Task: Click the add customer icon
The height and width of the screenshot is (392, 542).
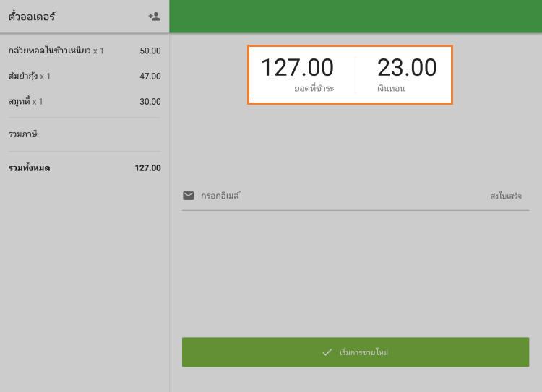Action: 154,16
